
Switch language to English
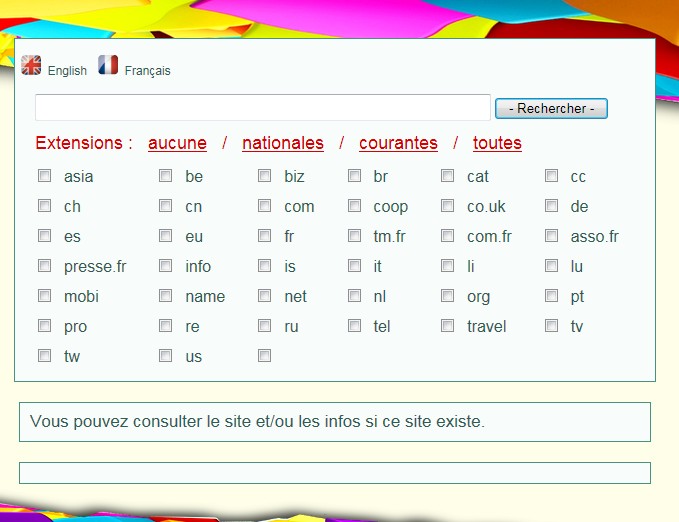[x=67, y=71]
